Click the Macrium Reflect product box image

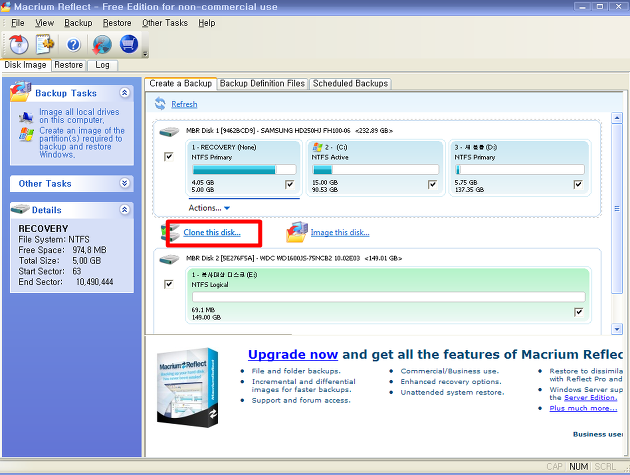click(x=187, y=387)
